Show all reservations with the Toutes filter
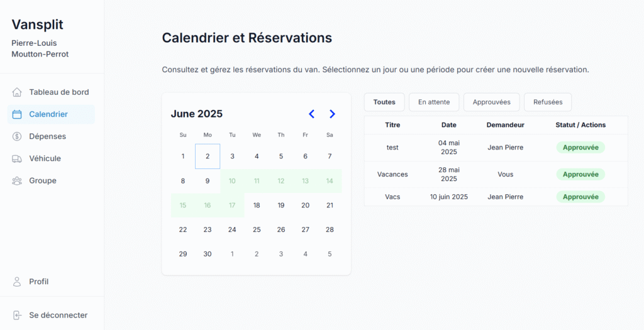The height and width of the screenshot is (330, 644). pyautogui.click(x=384, y=102)
